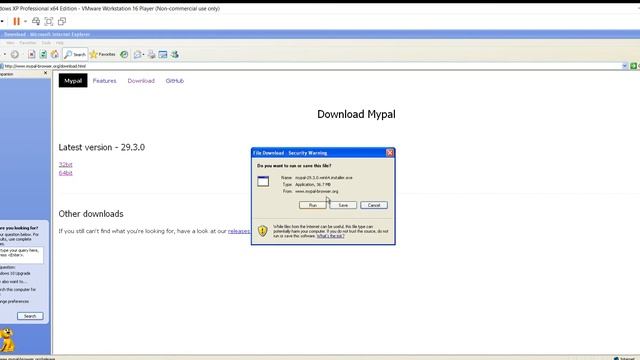Image resolution: width=640 pixels, height=360 pixels.
Task: Click VMware Send Ctrl+Alt+Del icon
Action: pos(36,21)
